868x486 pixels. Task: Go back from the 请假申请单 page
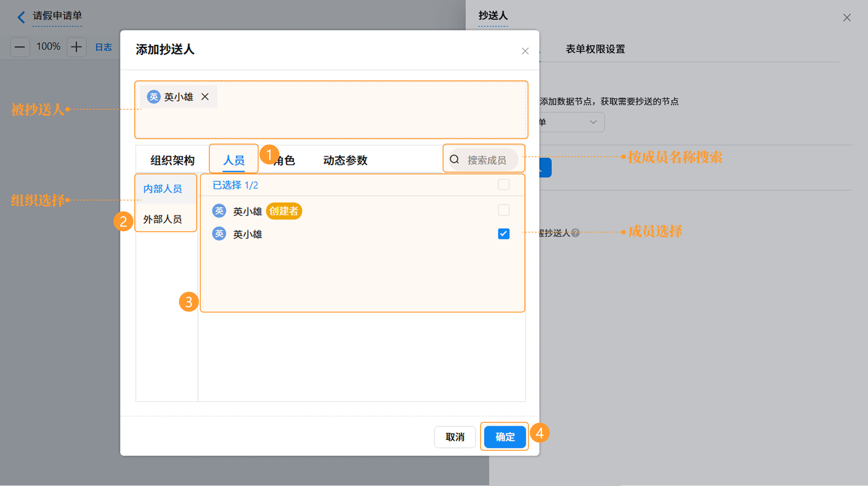[21, 17]
